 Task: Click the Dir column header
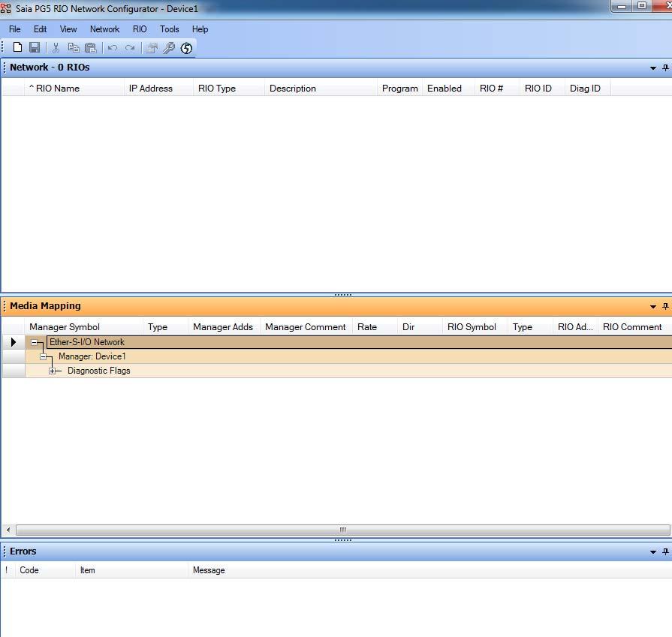[420, 327]
